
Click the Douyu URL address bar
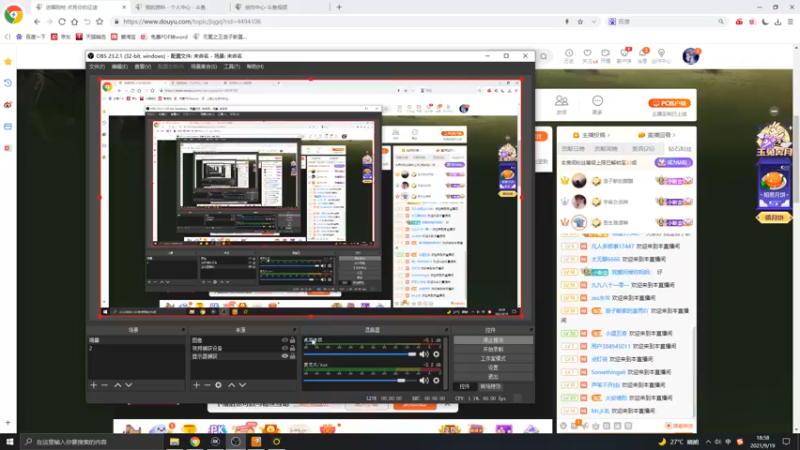pyautogui.click(x=337, y=21)
